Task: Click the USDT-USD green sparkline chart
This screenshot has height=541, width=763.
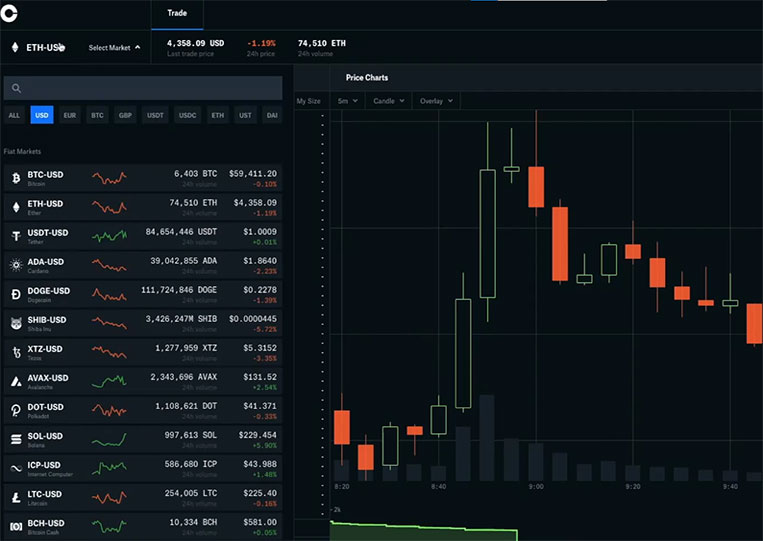Action: pos(109,236)
